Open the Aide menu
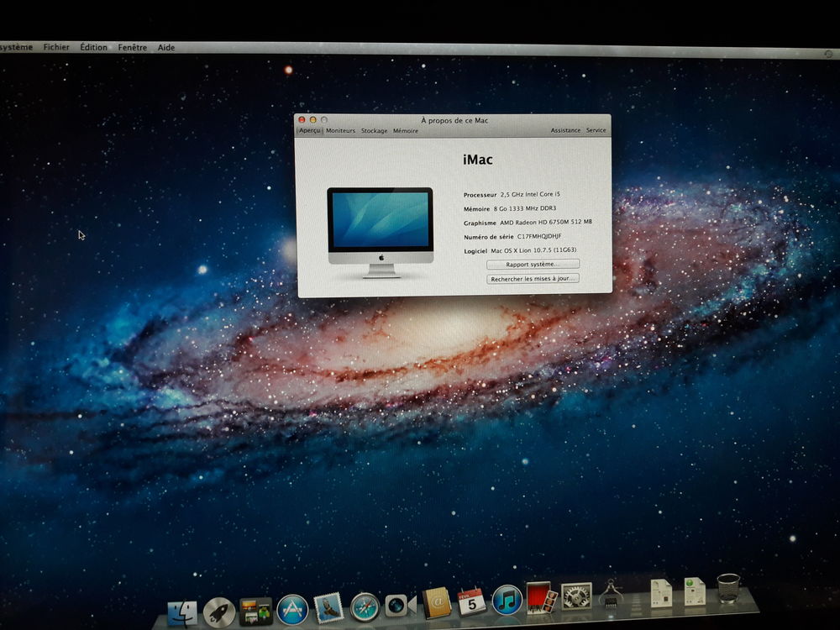Image resolution: width=840 pixels, height=630 pixels. point(166,47)
